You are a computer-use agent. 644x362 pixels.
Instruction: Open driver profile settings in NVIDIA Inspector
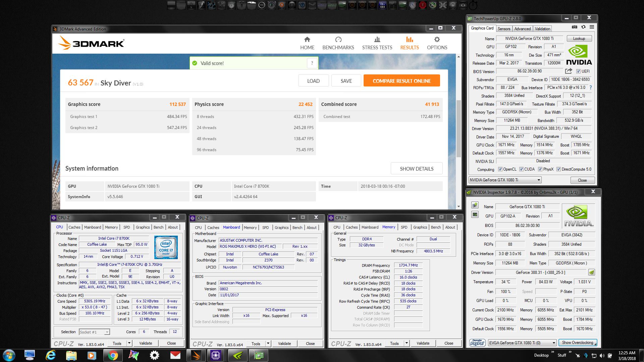click(591, 272)
